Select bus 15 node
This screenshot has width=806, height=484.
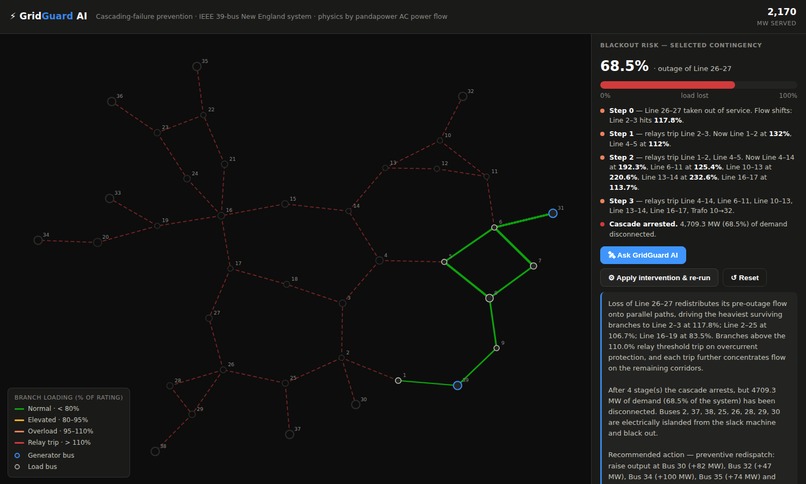tap(285, 204)
